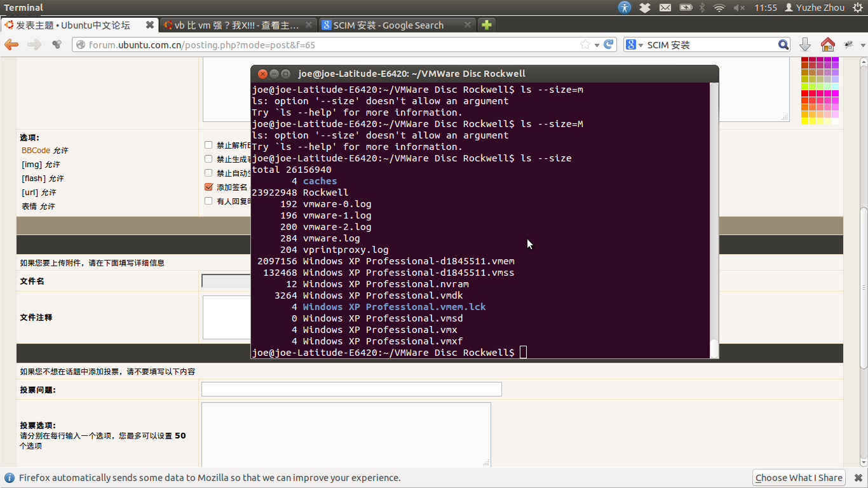Click 'Windows XP Professional.vmdk' in terminal
The image size is (868, 488).
coord(383,295)
